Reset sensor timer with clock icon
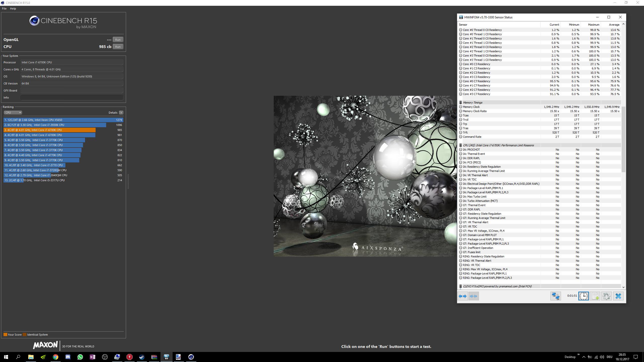 (583, 296)
